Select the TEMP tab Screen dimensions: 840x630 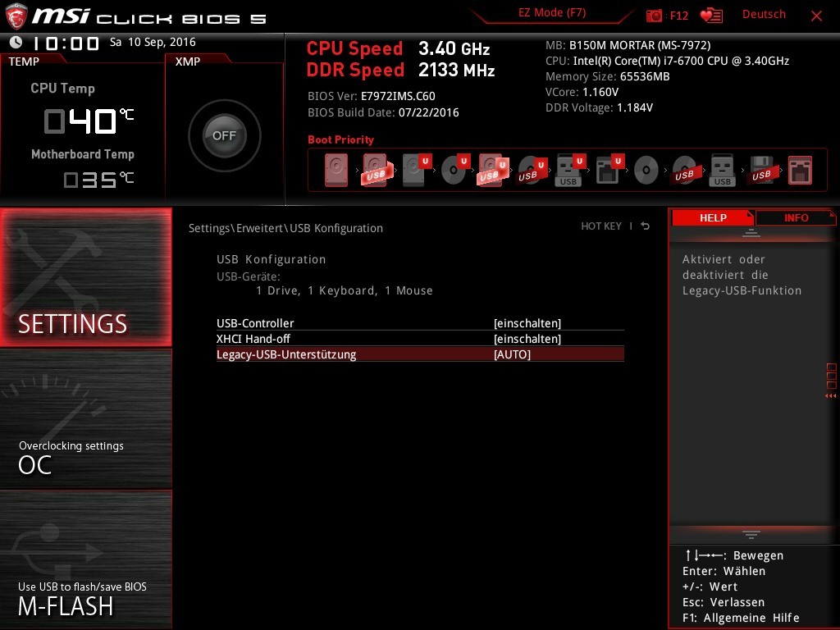point(24,62)
